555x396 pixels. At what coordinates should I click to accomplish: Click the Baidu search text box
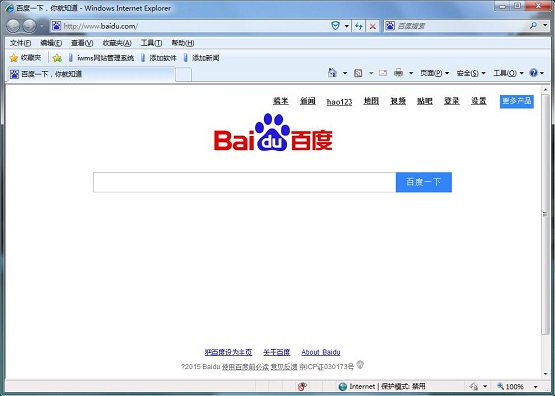click(245, 182)
